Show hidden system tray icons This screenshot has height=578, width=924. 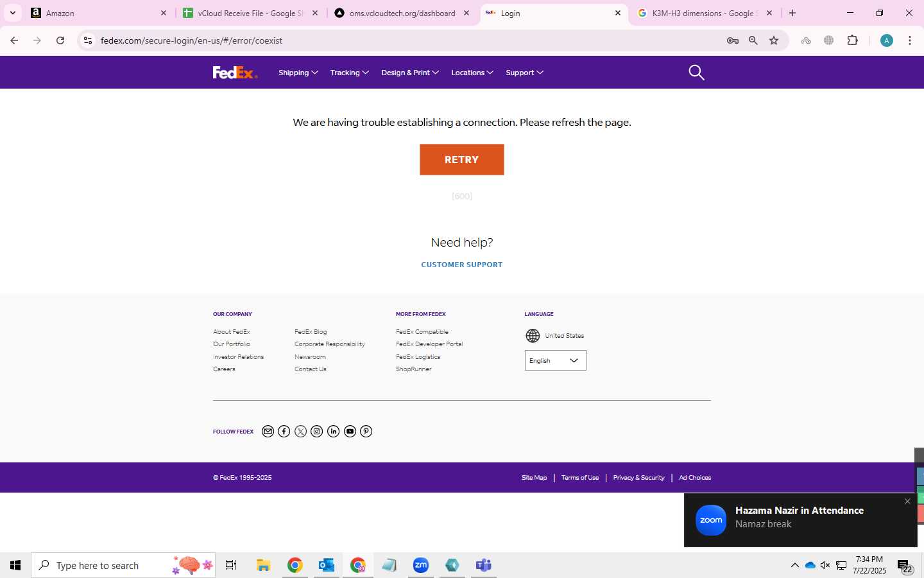(x=794, y=565)
